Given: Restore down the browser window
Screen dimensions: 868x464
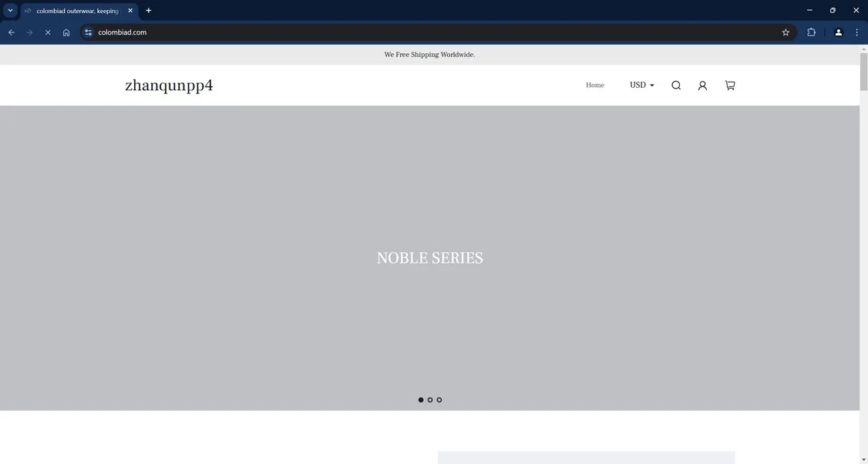Looking at the screenshot, I should (x=833, y=11).
